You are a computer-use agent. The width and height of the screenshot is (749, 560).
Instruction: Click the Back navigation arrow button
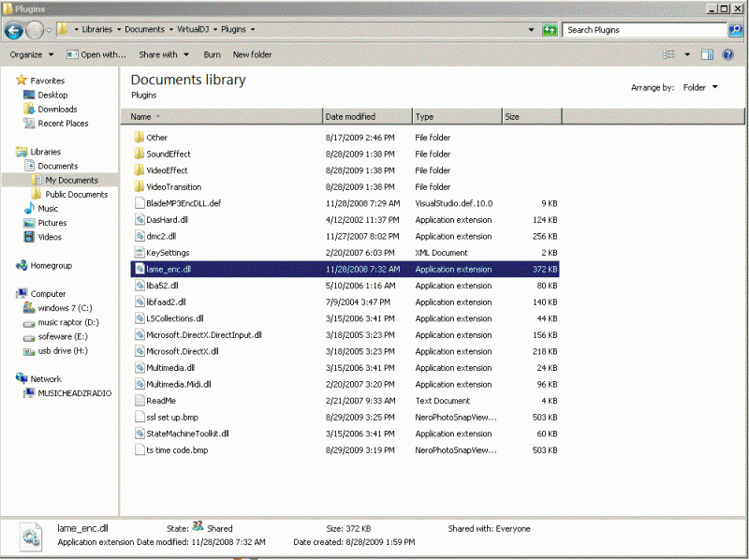[14, 30]
